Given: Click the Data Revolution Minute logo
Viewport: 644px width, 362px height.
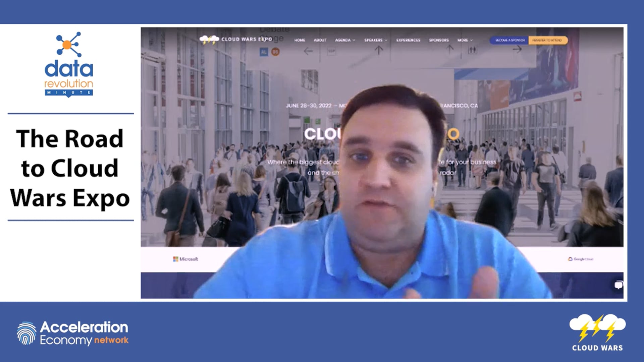Looking at the screenshot, I should pyautogui.click(x=69, y=64).
